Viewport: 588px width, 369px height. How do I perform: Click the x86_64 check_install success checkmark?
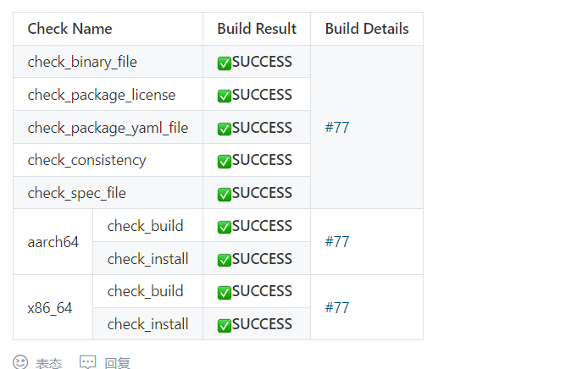(x=225, y=325)
